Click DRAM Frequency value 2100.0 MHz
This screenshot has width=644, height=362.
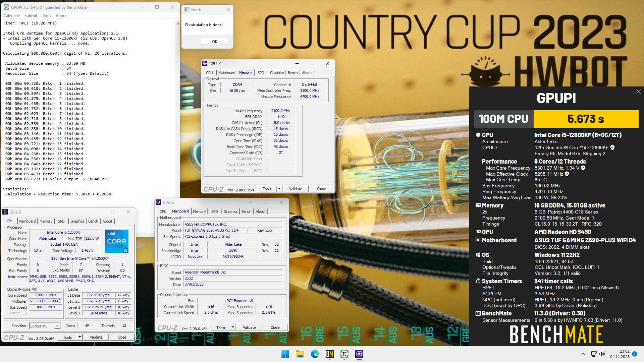click(x=281, y=111)
